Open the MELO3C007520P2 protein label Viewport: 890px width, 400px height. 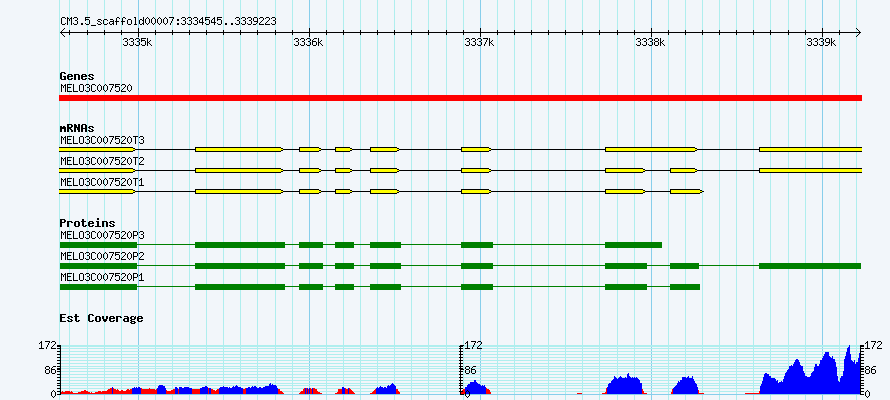[102, 256]
